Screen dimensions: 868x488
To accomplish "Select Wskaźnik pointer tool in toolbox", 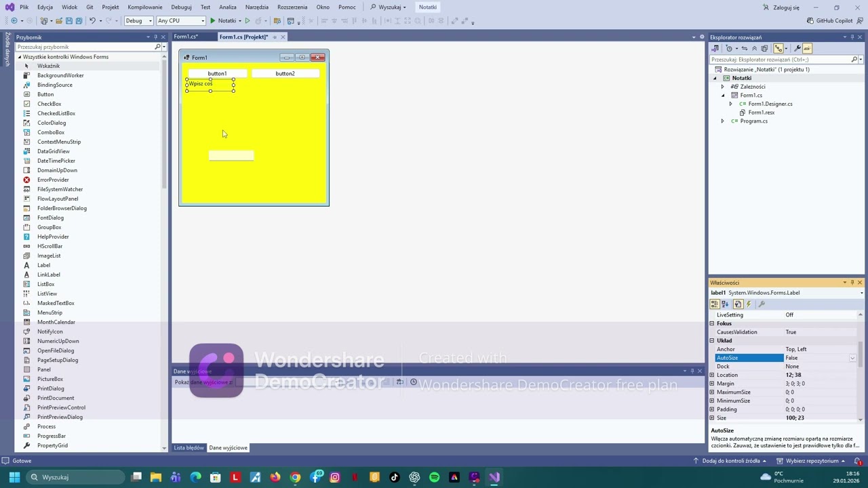I will [49, 66].
